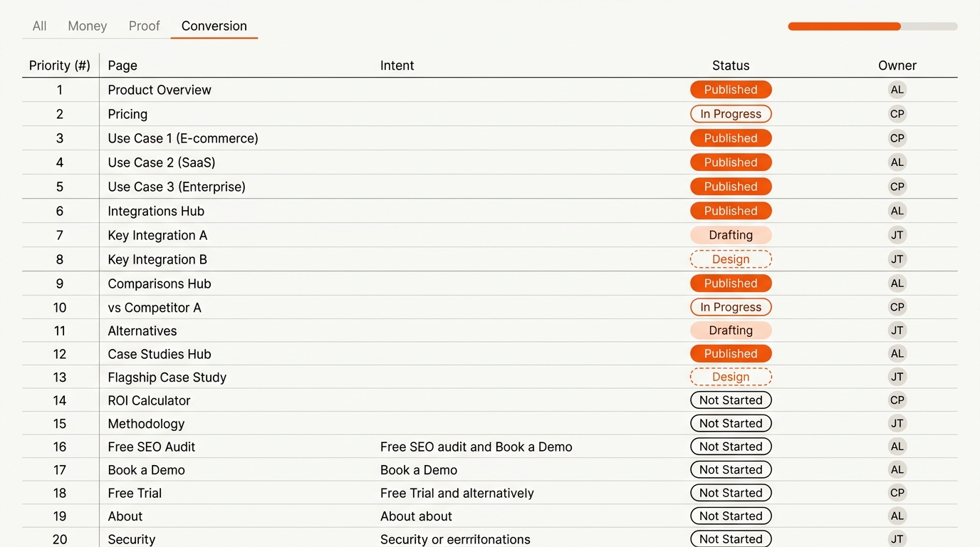This screenshot has width=980, height=547.
Task: Click Published badge for Case Studies Hub
Action: click(731, 353)
